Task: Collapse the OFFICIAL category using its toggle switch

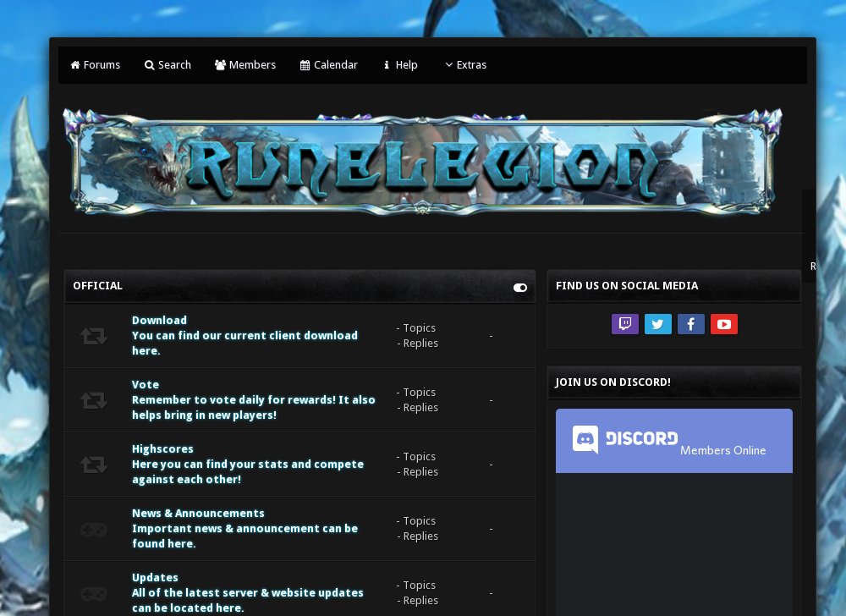Action: 519,288
